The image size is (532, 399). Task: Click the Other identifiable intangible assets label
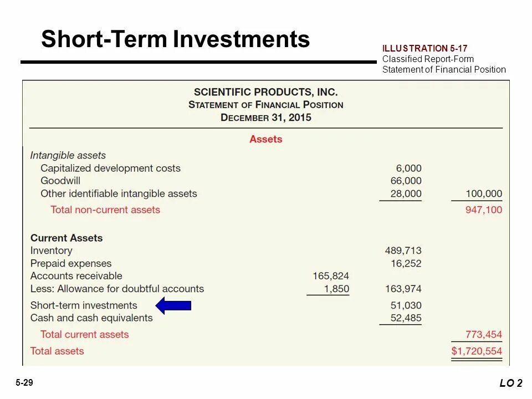point(119,194)
